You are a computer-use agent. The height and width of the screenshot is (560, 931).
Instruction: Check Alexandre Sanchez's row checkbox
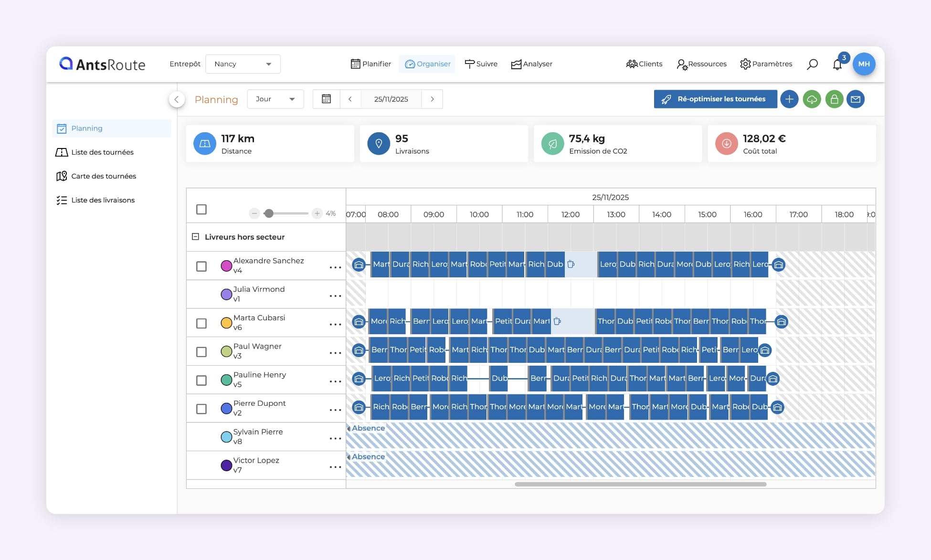(201, 266)
